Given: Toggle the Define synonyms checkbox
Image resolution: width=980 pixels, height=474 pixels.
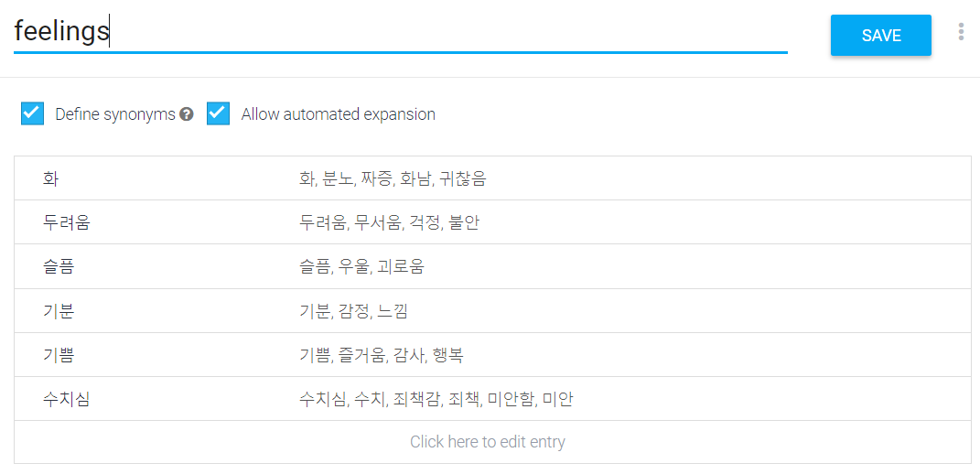Looking at the screenshot, I should pos(33,113).
